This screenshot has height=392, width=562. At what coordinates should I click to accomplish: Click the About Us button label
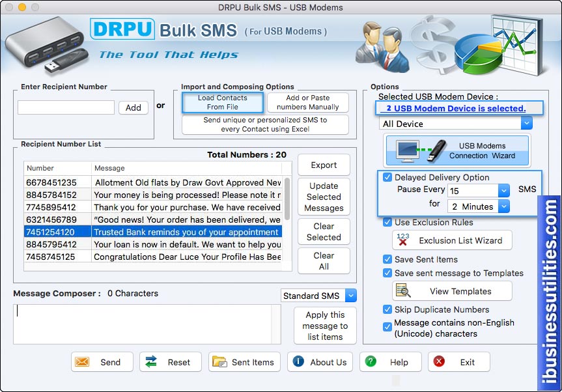pos(328,362)
